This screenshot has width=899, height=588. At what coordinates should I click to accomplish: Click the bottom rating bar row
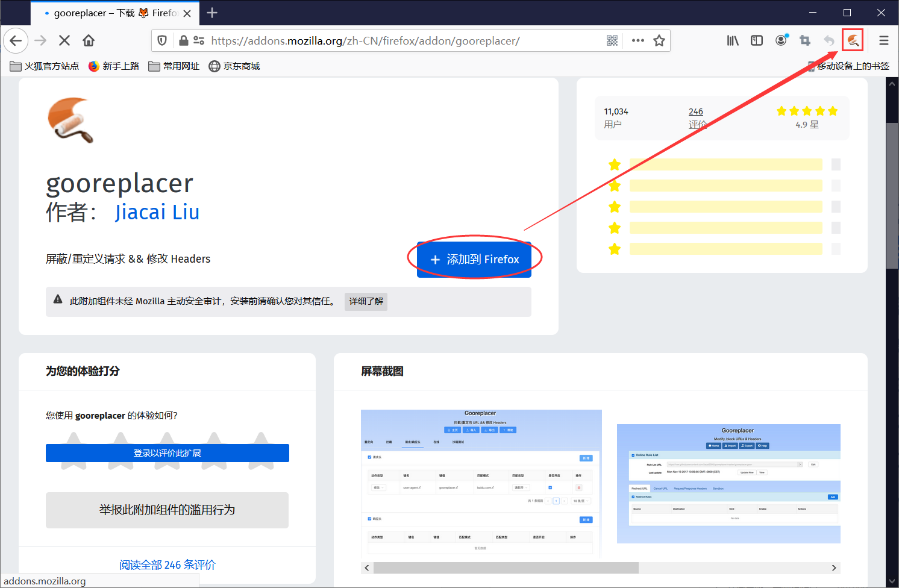(x=724, y=249)
